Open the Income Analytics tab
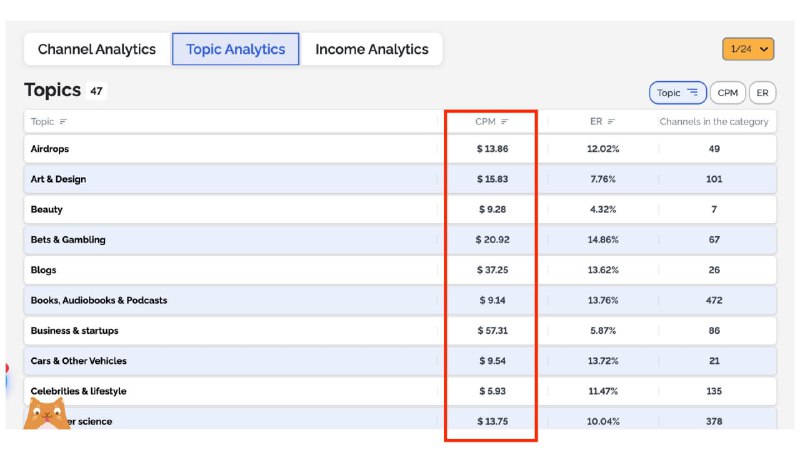The height and width of the screenshot is (450, 800). (371, 49)
